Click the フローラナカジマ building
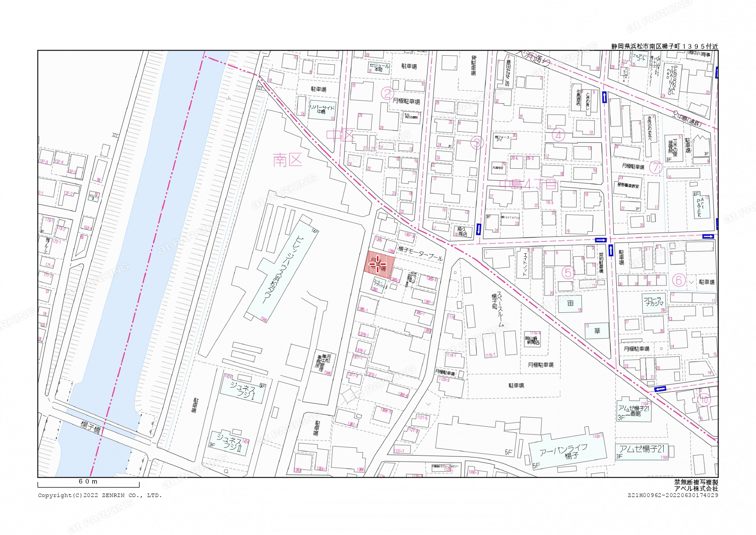This screenshot has height=535, width=756. pyautogui.click(x=653, y=301)
